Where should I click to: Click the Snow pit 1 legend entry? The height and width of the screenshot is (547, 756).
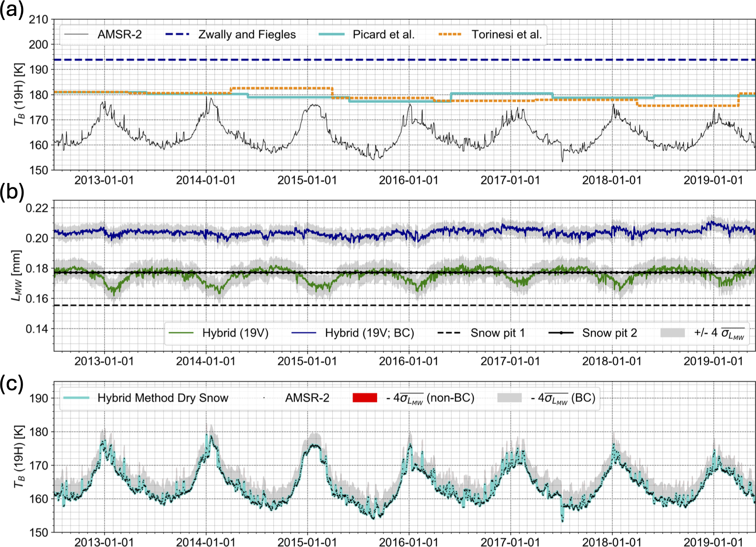click(x=497, y=333)
